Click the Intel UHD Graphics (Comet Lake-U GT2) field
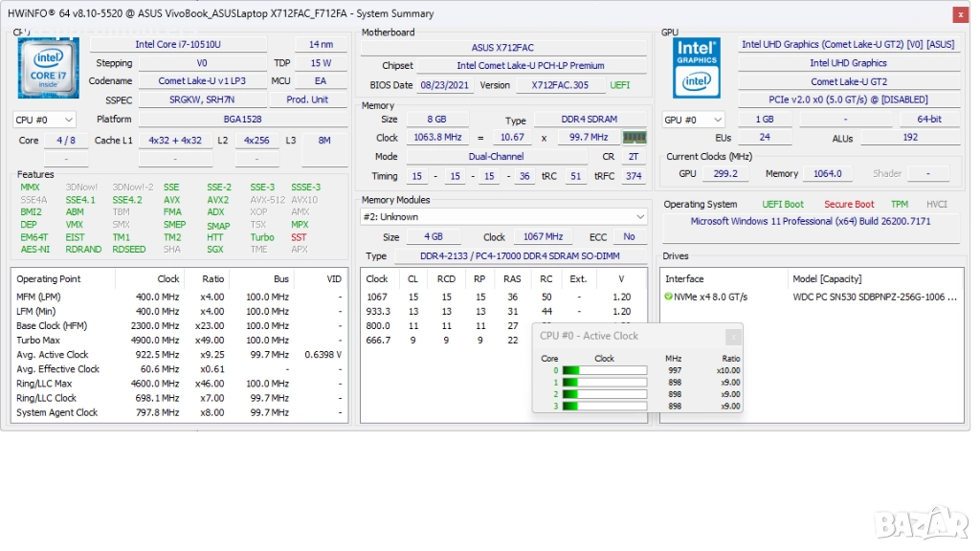This screenshot has width=980, height=551. click(848, 44)
